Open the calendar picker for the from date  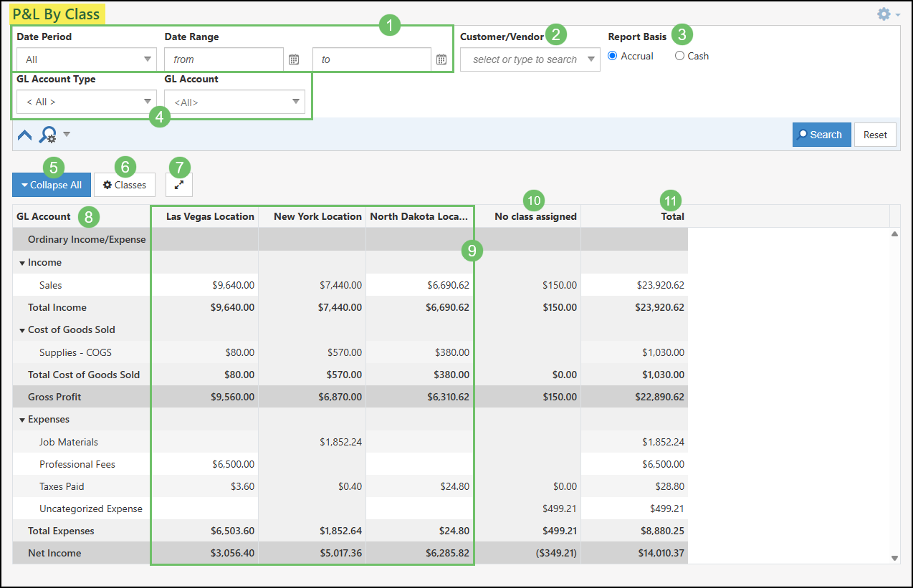pyautogui.click(x=294, y=59)
